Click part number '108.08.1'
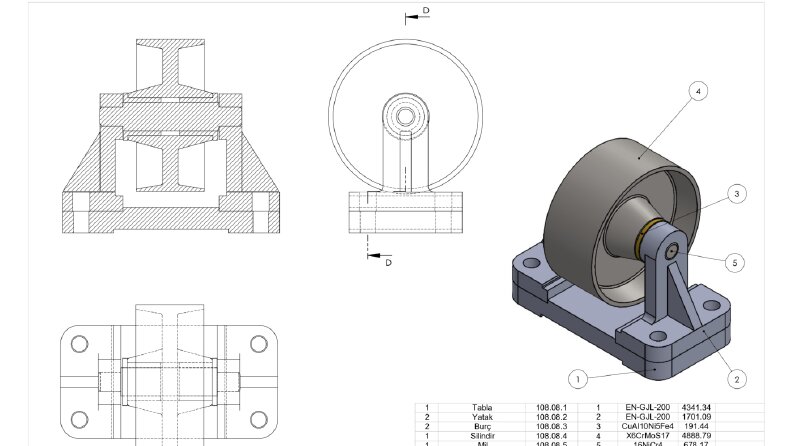Screen dimensions: 793x446 coord(551,407)
